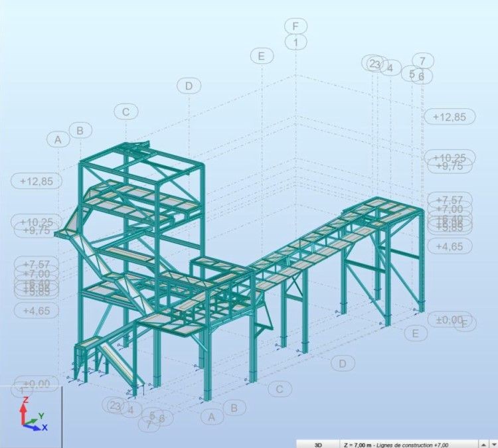Select the left-side +4,65 level label

(37, 310)
